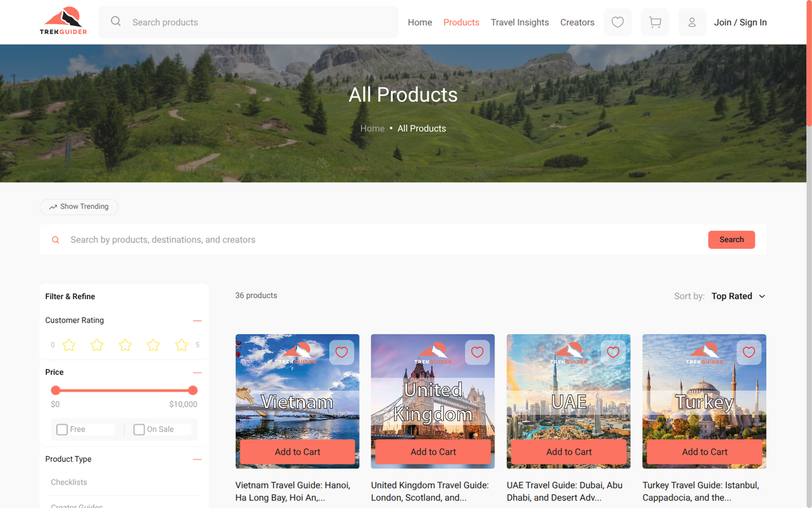
Task: Open the Creators navigation item
Action: coord(577,22)
